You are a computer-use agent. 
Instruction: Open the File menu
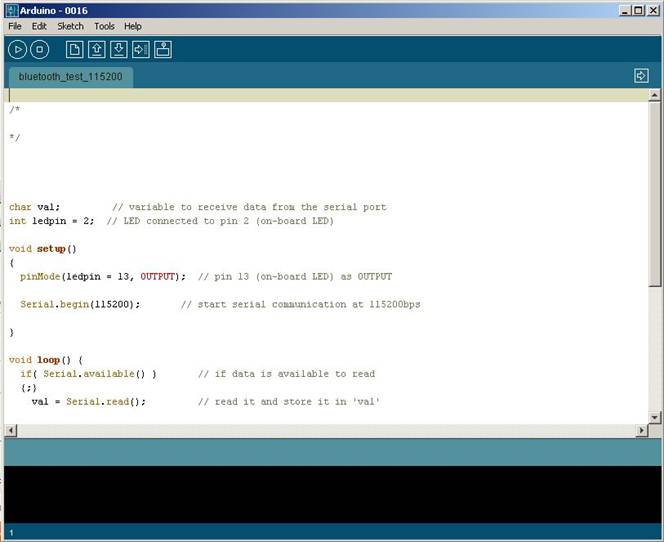click(x=15, y=26)
